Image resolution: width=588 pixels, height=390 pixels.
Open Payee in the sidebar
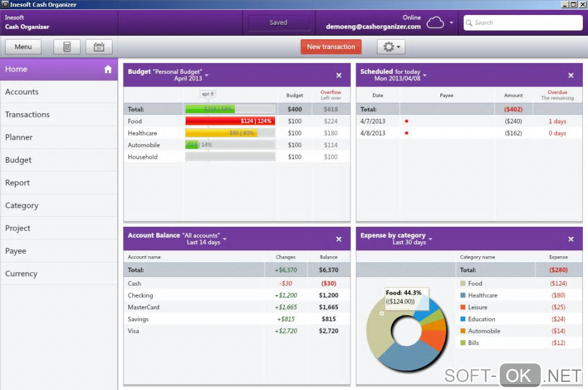[x=59, y=251]
